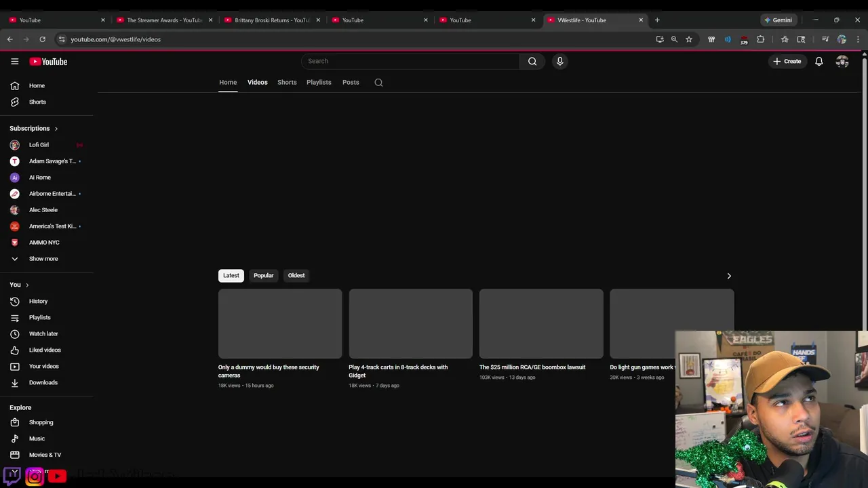The width and height of the screenshot is (868, 488).
Task: Switch to channel Shorts tab
Action: (x=287, y=82)
